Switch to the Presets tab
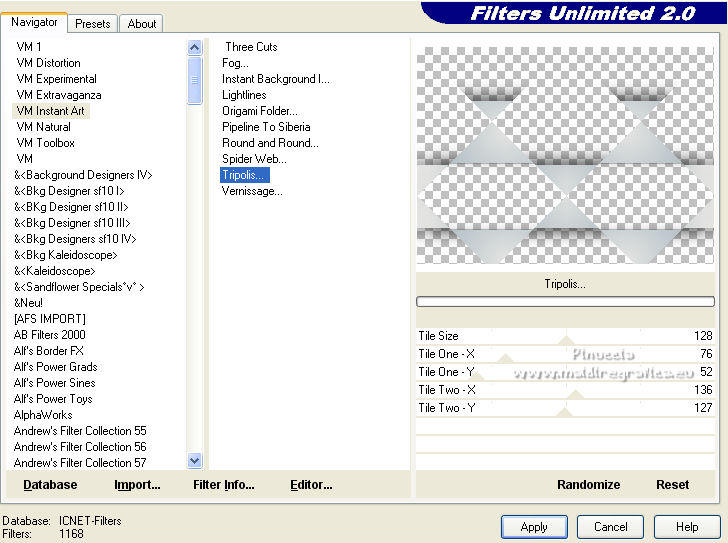728x543 pixels. [92, 24]
